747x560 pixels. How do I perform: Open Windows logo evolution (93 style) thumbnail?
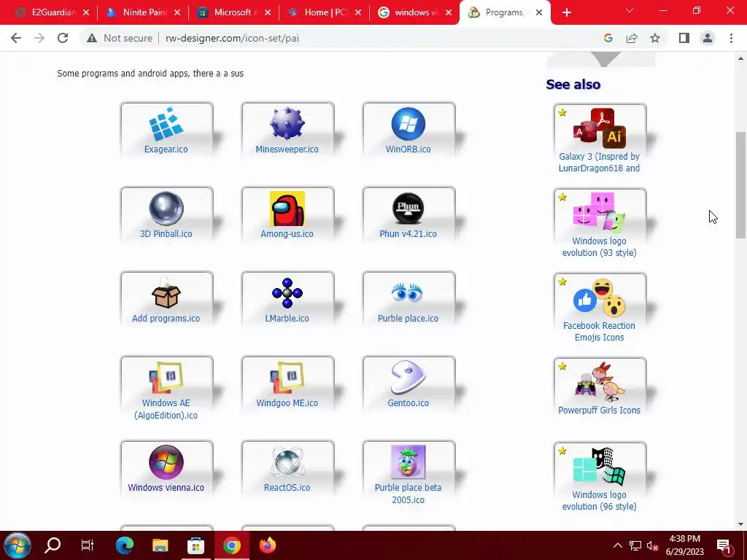[x=600, y=212]
